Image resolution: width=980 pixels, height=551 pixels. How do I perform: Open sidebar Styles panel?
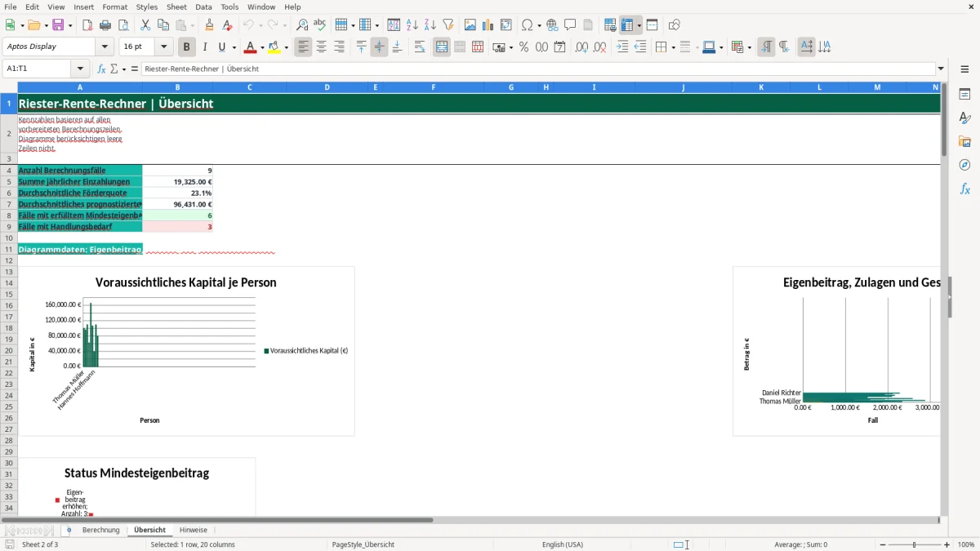pyautogui.click(x=964, y=118)
